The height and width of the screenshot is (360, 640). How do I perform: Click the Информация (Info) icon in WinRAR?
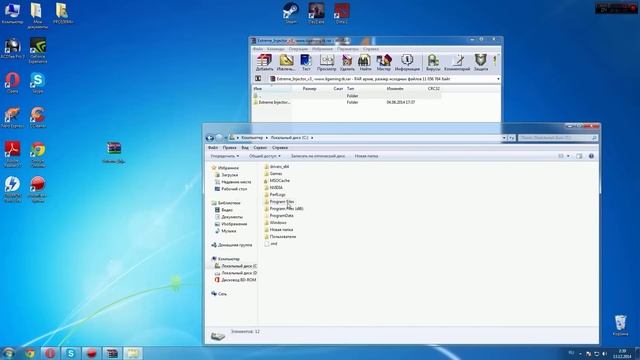coord(407,62)
